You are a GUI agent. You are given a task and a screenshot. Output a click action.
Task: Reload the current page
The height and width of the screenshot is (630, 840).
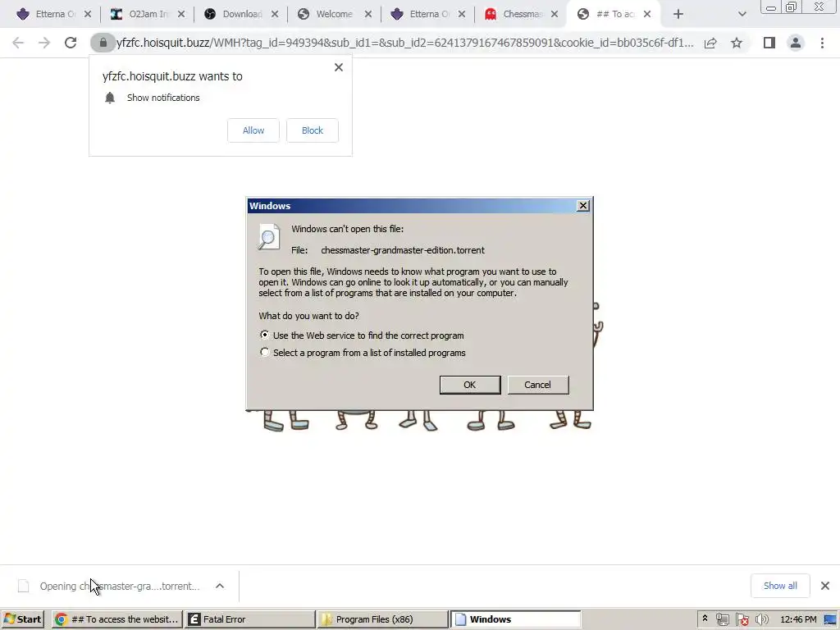pos(71,43)
